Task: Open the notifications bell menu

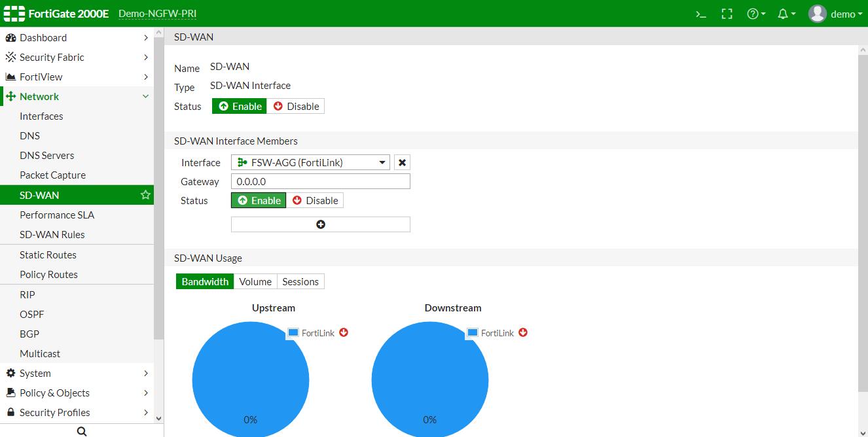Action: tap(786, 14)
